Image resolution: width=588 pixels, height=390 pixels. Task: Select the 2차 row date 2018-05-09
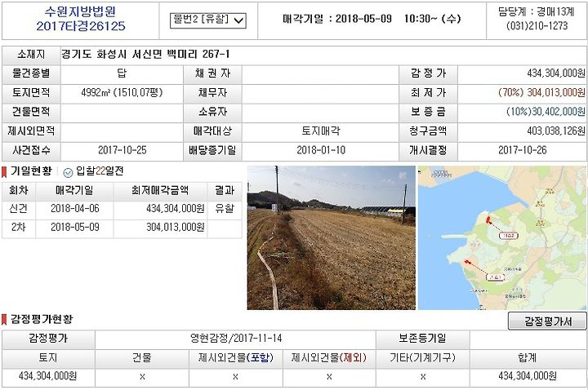[x=75, y=227]
